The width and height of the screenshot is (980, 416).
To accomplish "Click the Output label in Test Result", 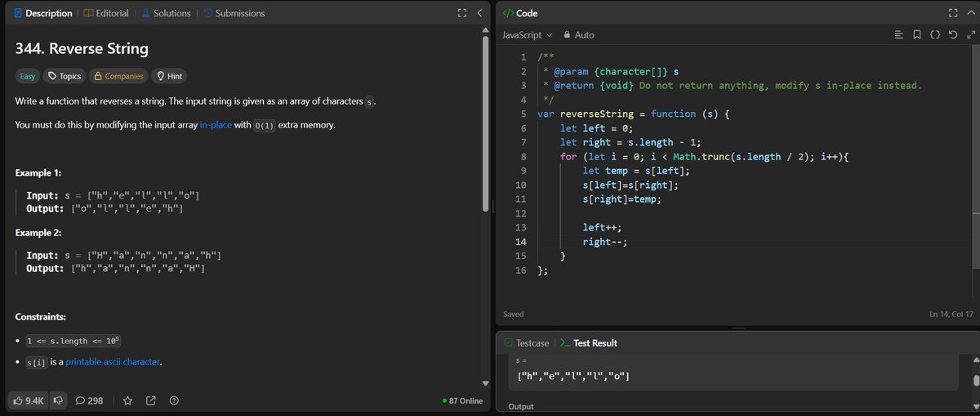I will pos(521,406).
